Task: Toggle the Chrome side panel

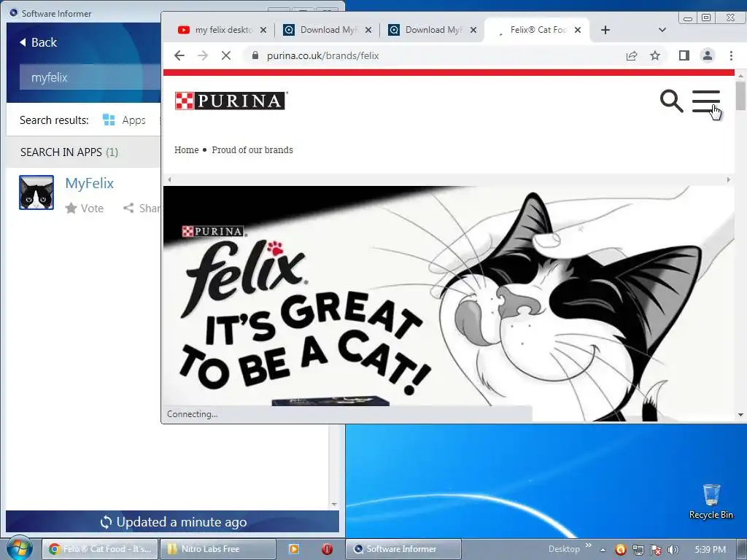Action: click(x=684, y=55)
